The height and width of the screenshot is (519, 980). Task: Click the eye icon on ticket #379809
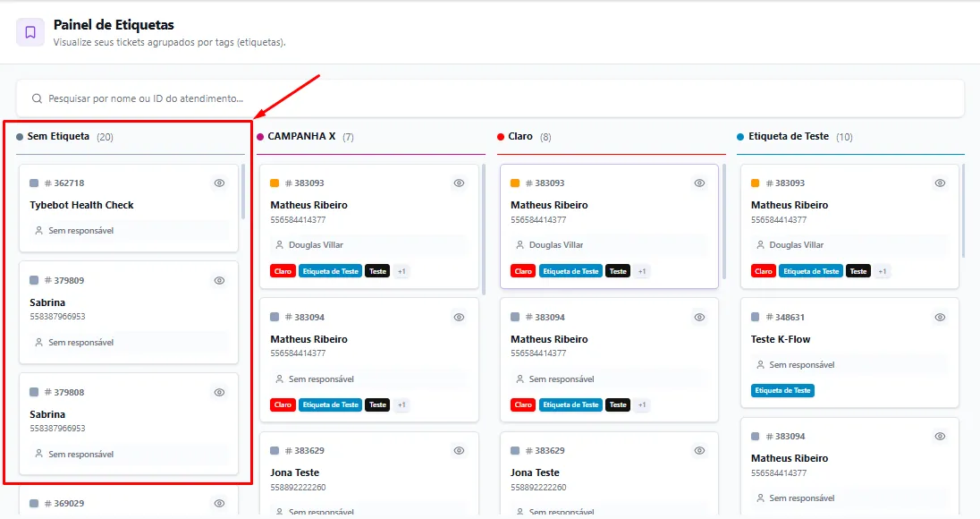point(219,281)
